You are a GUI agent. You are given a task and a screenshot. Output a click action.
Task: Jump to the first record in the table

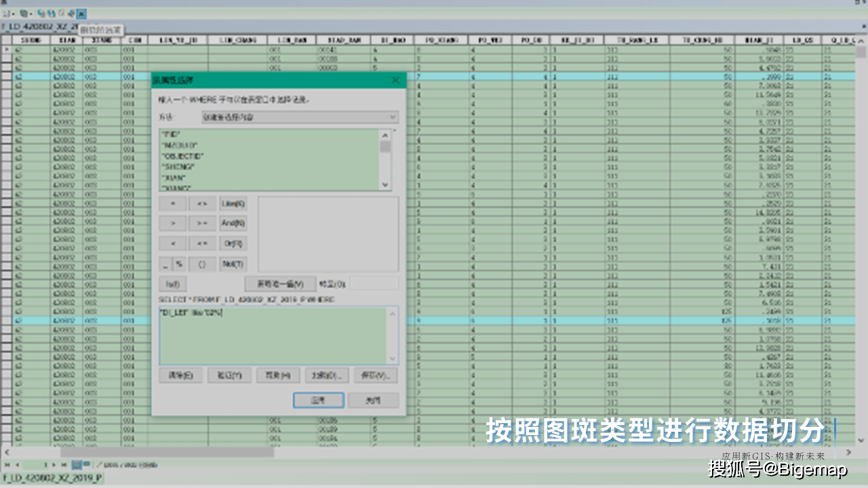point(7,465)
